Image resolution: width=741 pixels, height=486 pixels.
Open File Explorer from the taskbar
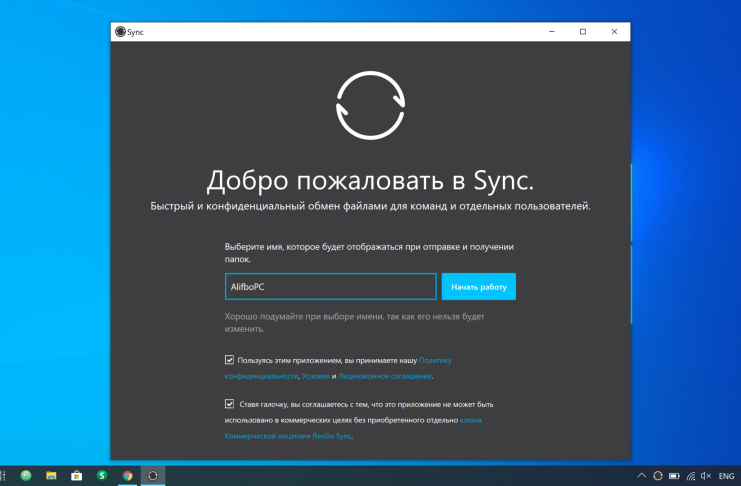point(51,476)
